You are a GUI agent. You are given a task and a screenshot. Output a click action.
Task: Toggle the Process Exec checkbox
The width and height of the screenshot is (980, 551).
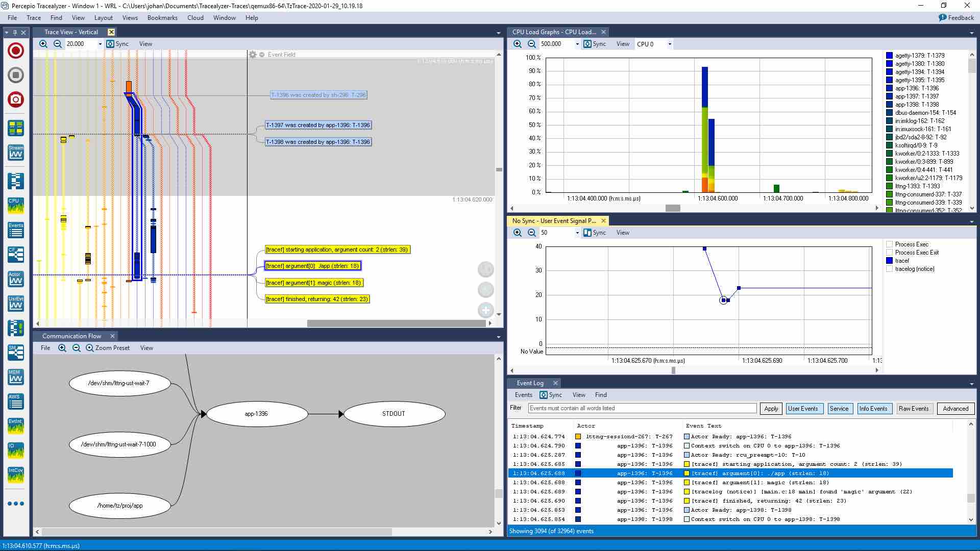[x=890, y=244]
